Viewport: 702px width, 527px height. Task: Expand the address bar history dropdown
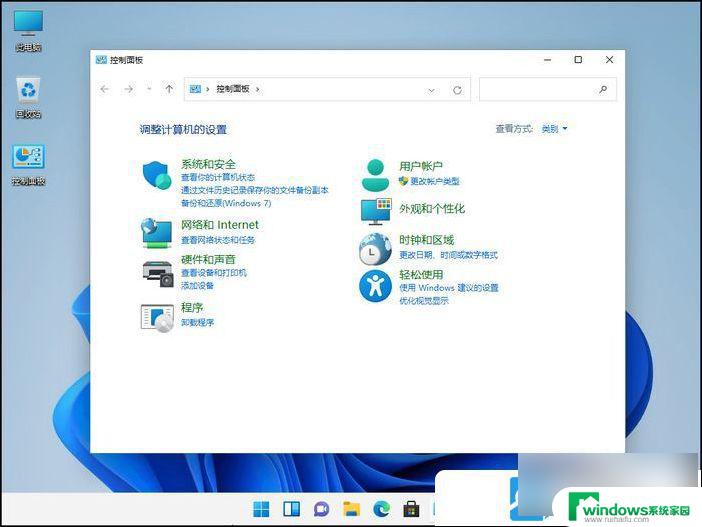431,90
